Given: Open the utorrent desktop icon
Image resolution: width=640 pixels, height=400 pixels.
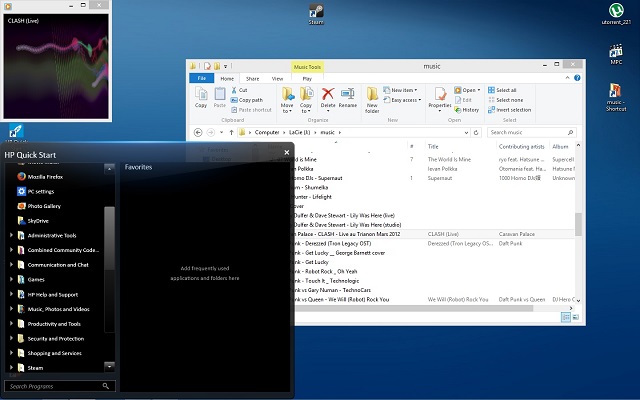Looking at the screenshot, I should 616,13.
